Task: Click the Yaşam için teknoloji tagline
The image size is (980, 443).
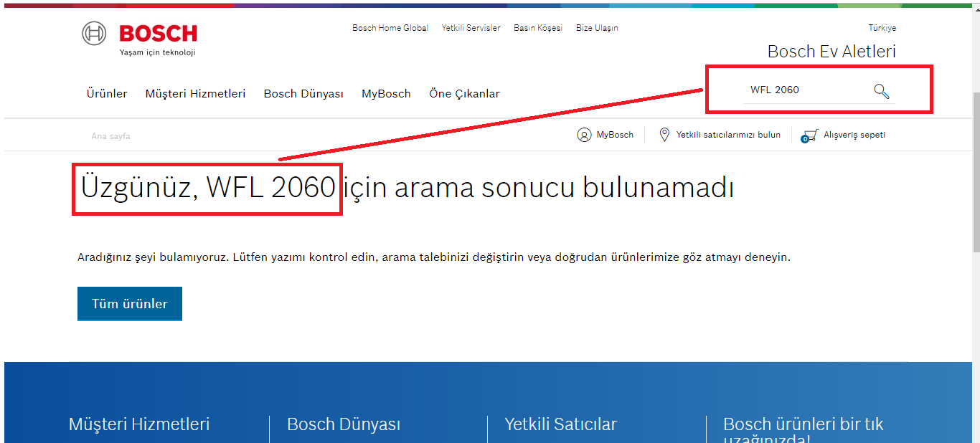Action: [157, 52]
